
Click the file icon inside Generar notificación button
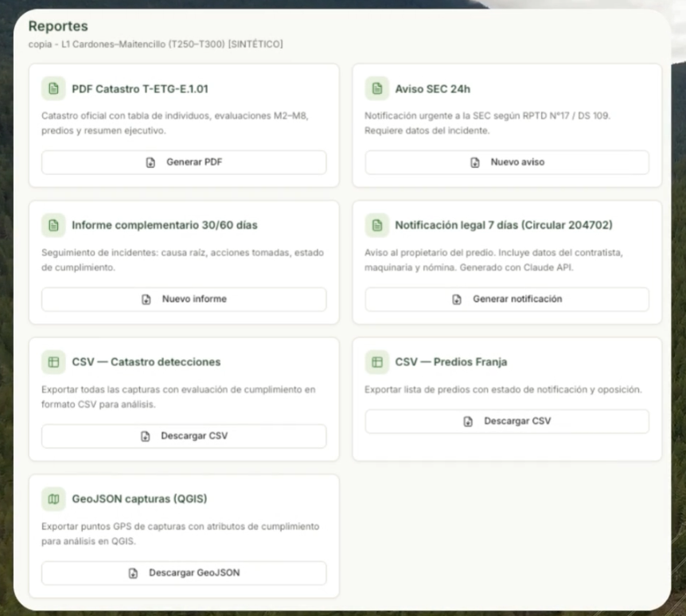point(457,300)
